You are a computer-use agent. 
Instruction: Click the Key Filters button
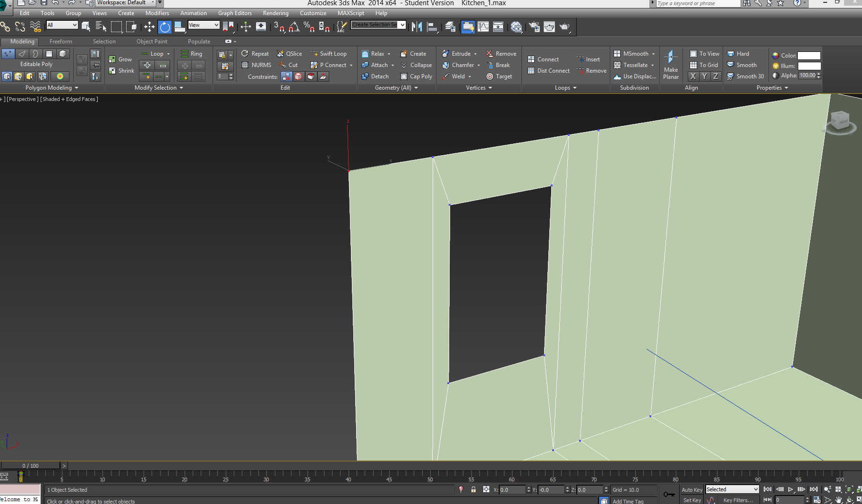738,500
